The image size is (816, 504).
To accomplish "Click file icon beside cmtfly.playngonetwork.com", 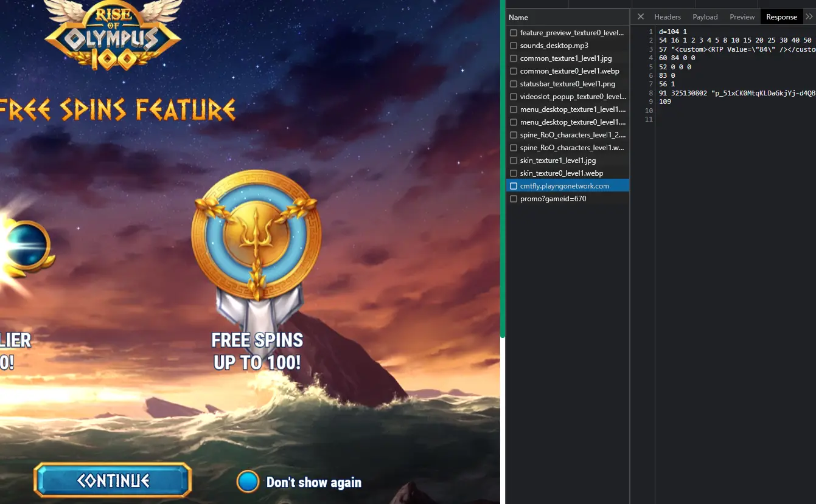I will (514, 186).
